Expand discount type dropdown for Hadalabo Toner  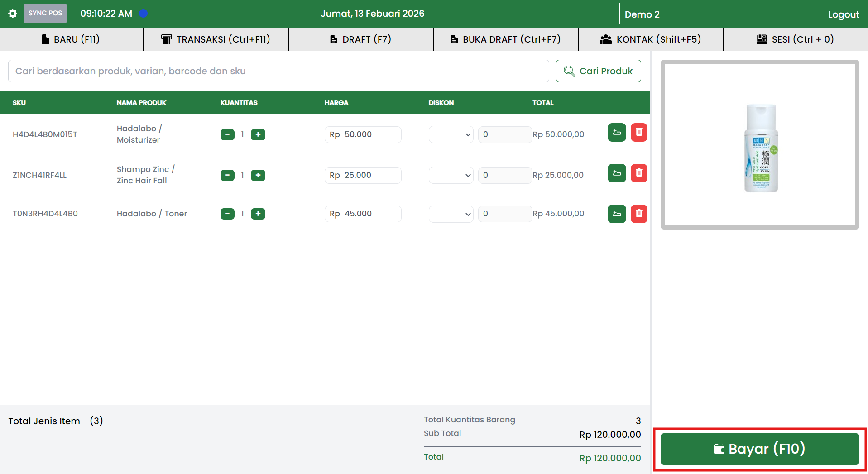(x=451, y=214)
